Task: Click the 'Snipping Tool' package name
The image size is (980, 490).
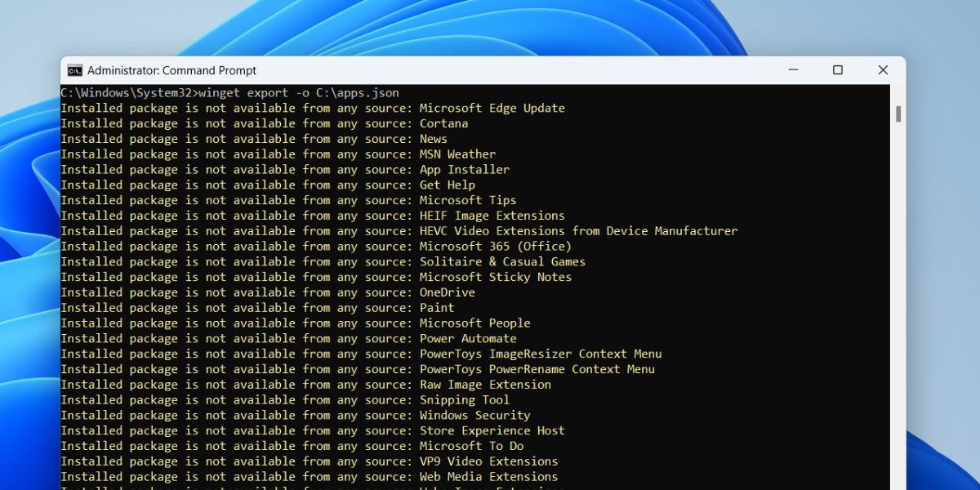Action: 464,400
